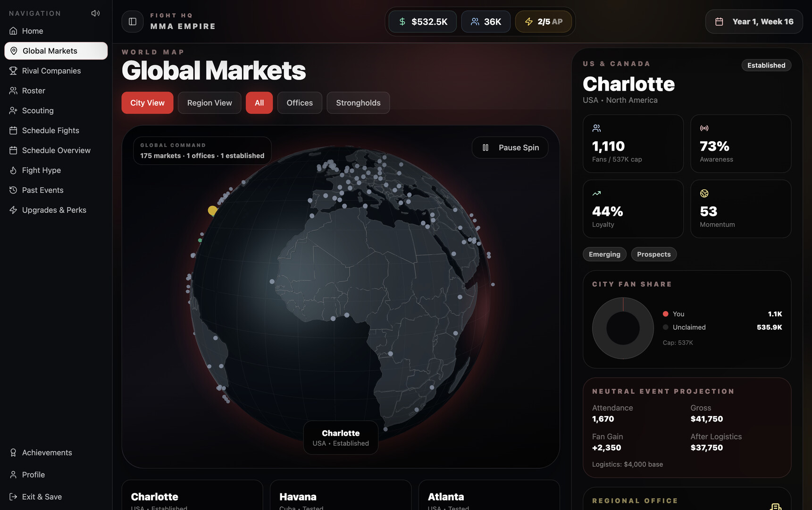Click the Exit & Save logout icon
The image size is (812, 510).
click(13, 497)
